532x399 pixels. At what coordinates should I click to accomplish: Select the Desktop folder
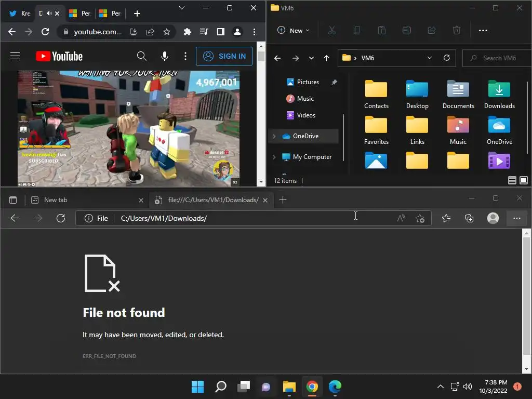[x=417, y=95]
